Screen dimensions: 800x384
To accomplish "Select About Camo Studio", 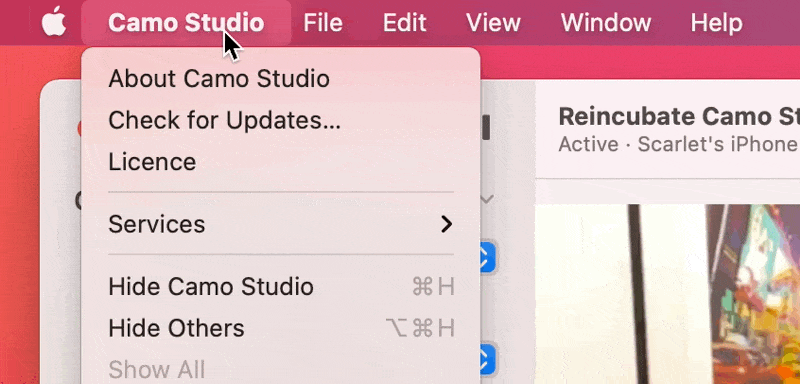I will tap(281, 79).
